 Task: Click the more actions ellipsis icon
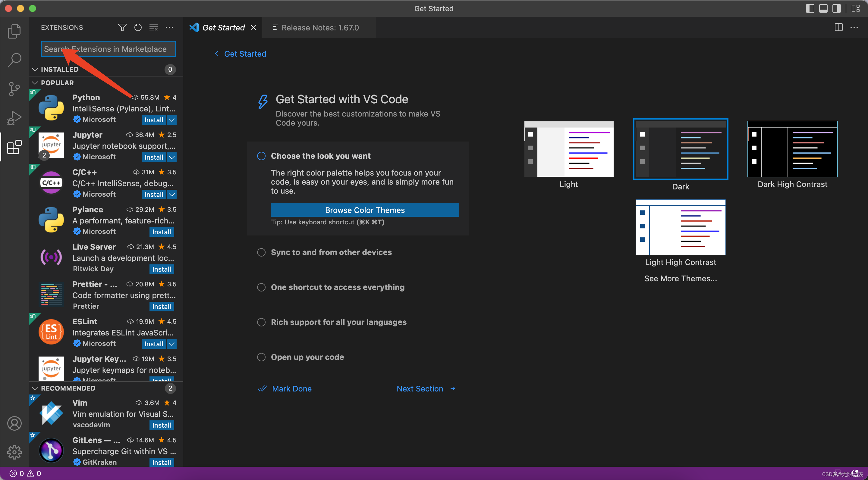click(x=168, y=28)
